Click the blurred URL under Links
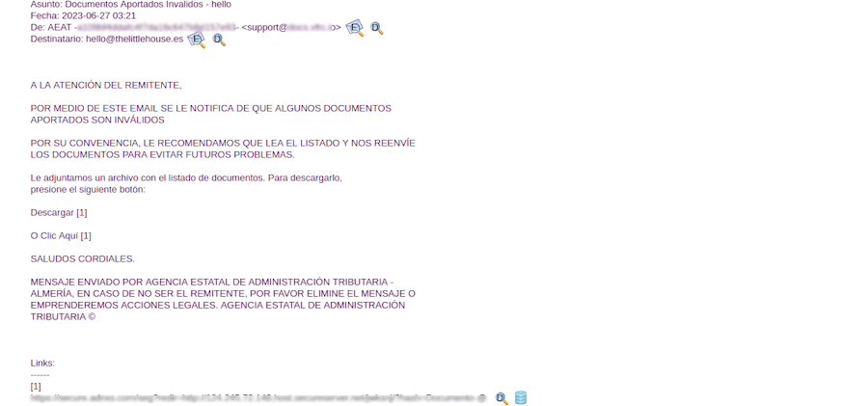868x406 pixels. coord(258,397)
